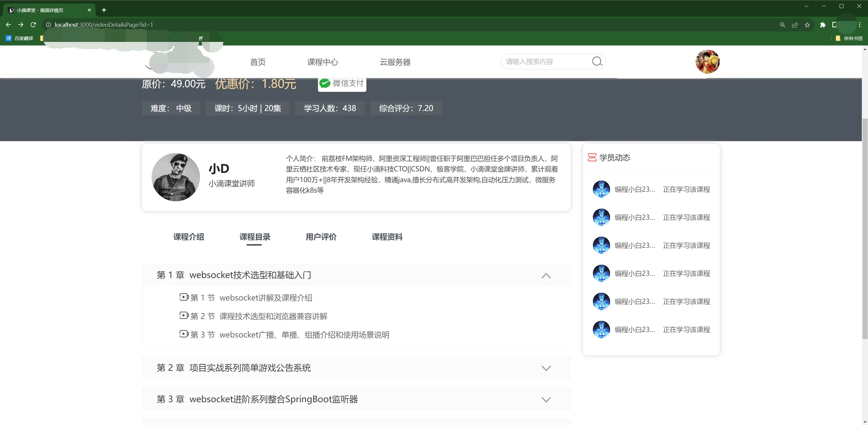Go to 首页 in the navigation

(258, 62)
